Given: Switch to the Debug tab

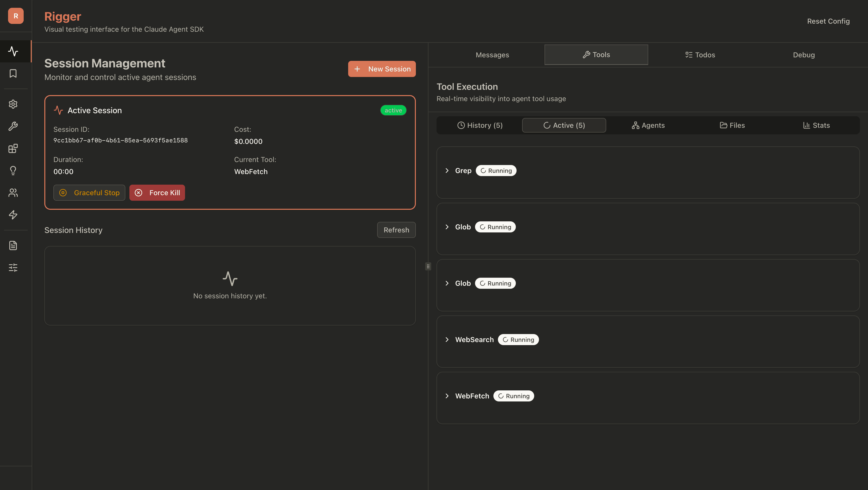Looking at the screenshot, I should click(804, 55).
